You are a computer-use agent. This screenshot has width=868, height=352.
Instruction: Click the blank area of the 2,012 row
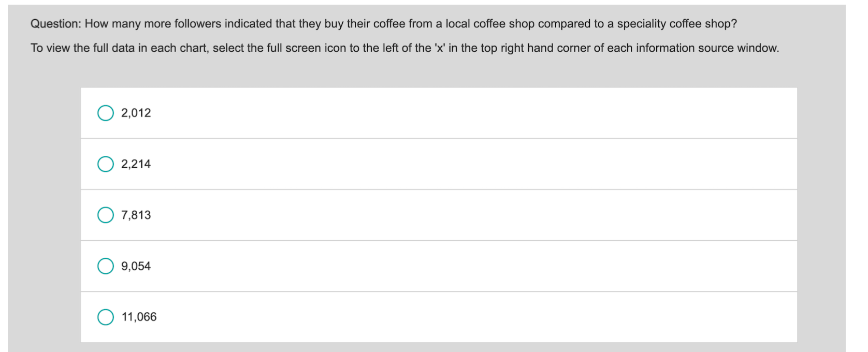pyautogui.click(x=466, y=113)
